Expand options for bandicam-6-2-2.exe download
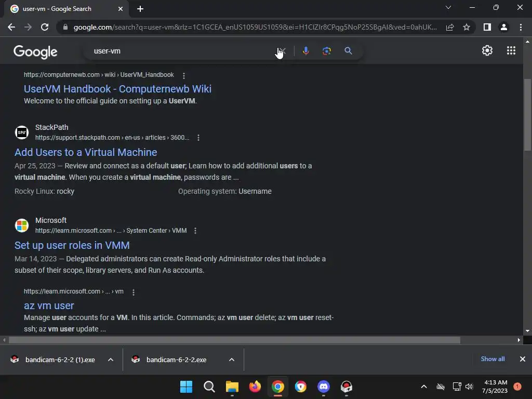Screen dimensions: 532x399 tap(232, 360)
